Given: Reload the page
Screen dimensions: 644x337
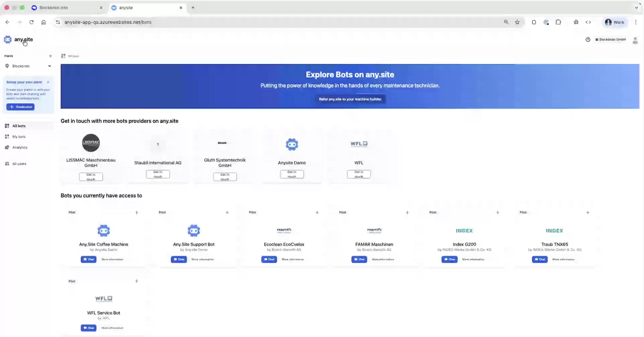Looking at the screenshot, I should (31, 22).
